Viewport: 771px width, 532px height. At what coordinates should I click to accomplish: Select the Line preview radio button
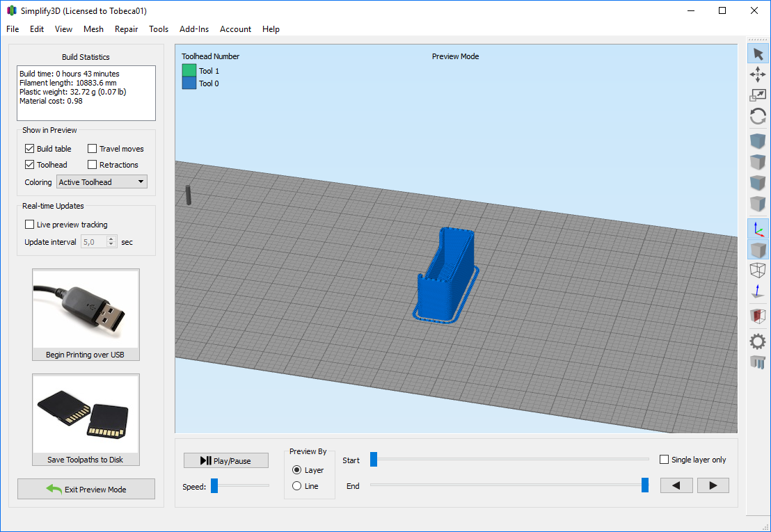[297, 486]
